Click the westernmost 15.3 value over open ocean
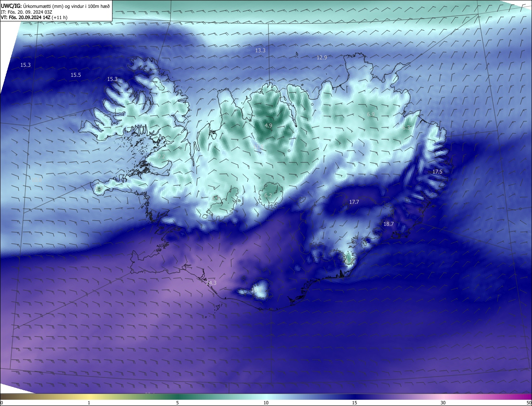The width and height of the screenshot is (532, 406). (25, 65)
